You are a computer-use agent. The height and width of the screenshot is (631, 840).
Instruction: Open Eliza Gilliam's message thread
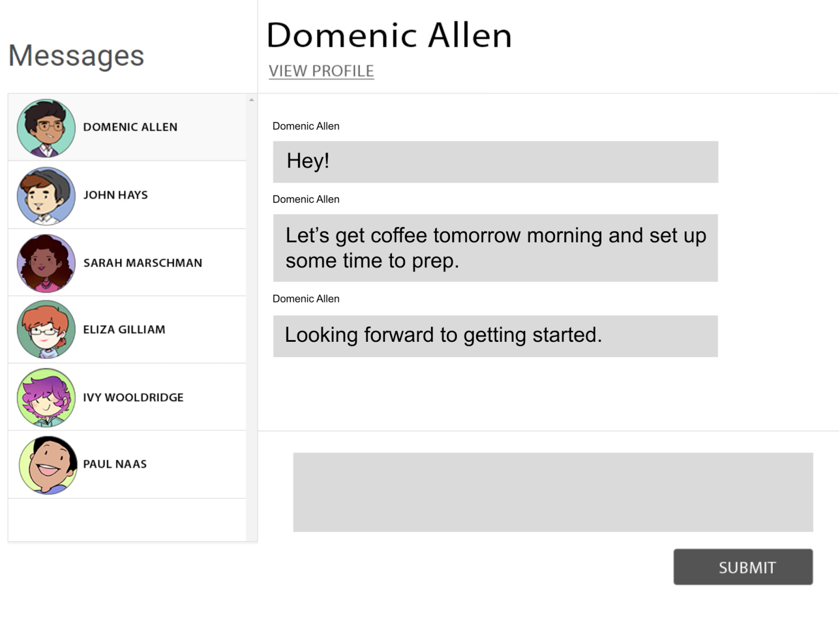pyautogui.click(x=124, y=330)
